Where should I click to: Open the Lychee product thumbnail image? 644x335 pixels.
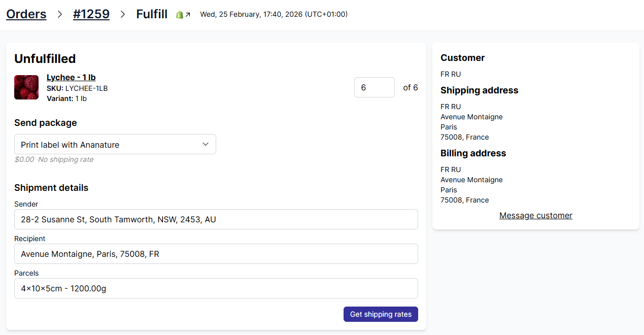[26, 87]
